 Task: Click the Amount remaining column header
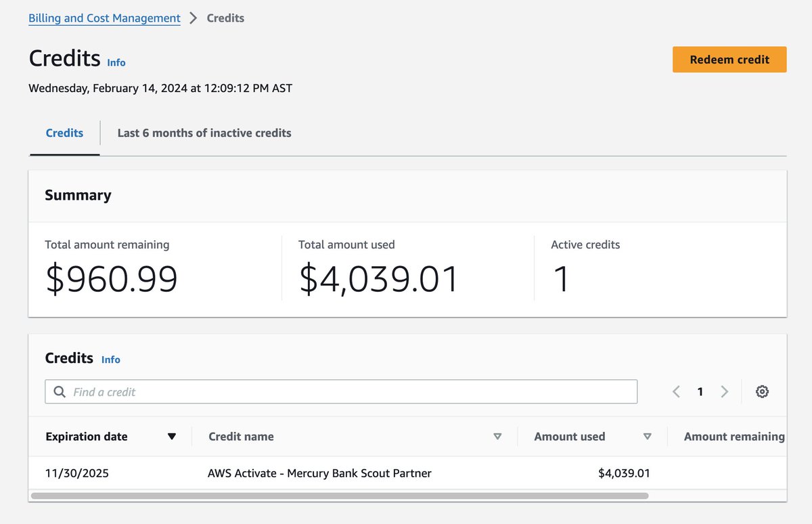click(x=734, y=437)
